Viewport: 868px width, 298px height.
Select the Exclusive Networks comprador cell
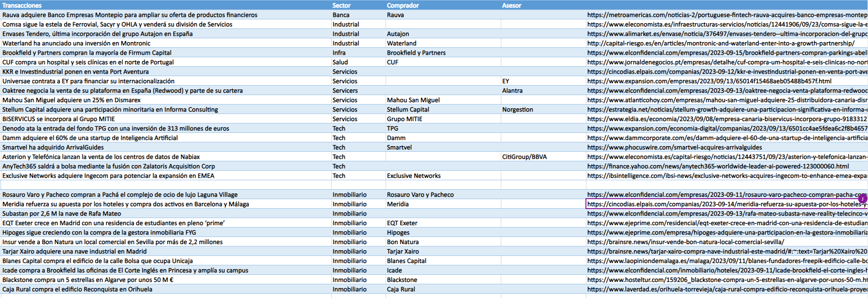[443, 175]
